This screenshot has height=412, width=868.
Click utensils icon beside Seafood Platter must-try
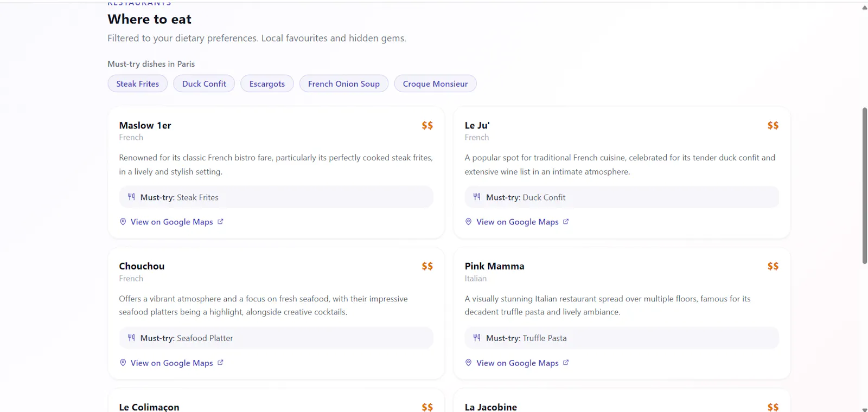[x=131, y=338]
